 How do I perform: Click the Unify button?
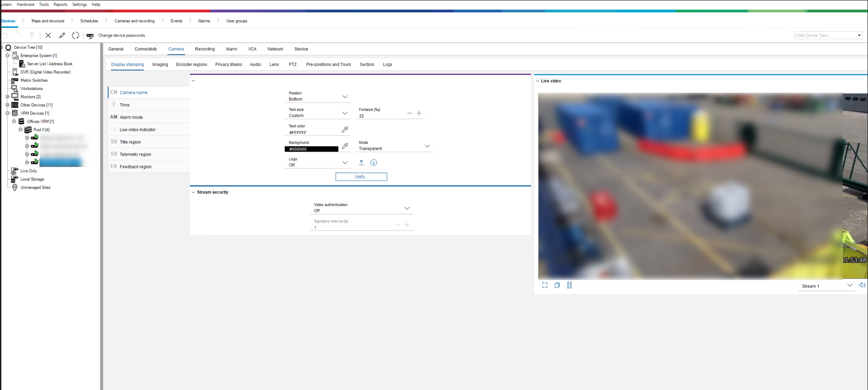[x=361, y=177]
